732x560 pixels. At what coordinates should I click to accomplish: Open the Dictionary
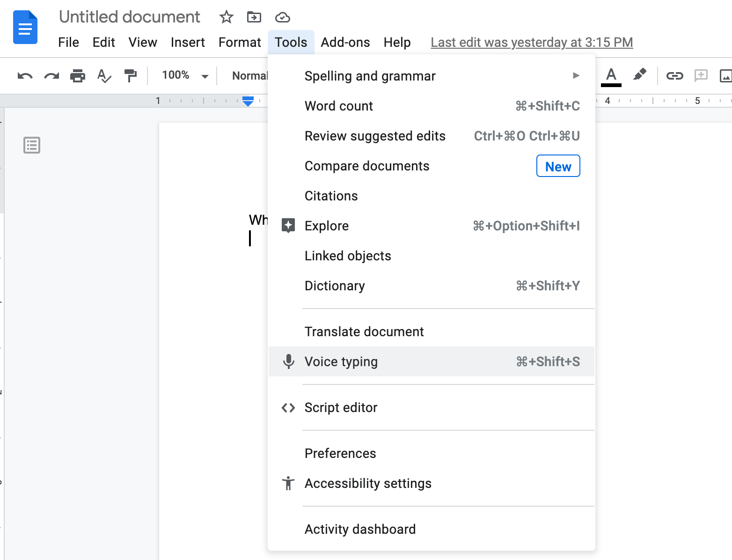click(431, 286)
